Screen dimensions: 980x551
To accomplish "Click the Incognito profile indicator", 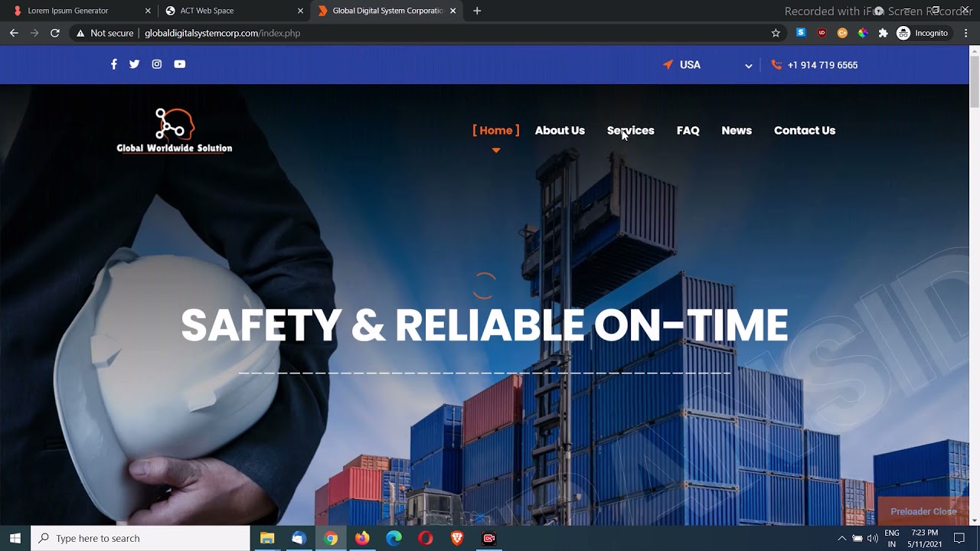I will click(923, 33).
